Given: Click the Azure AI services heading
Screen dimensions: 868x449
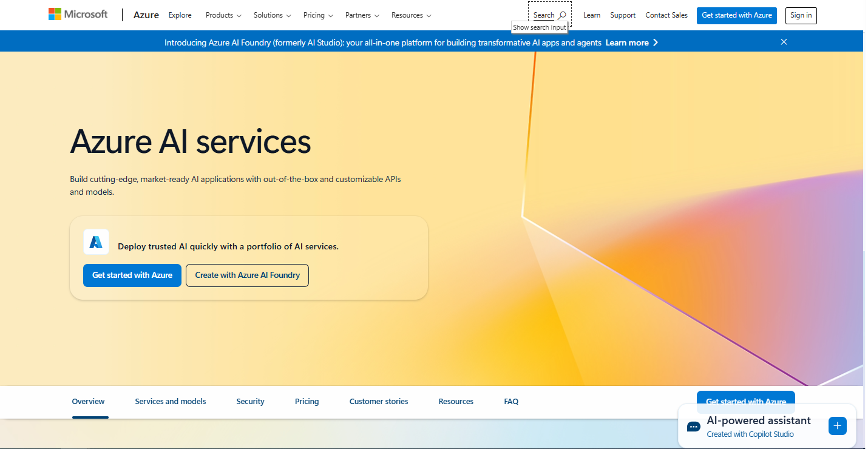Looking at the screenshot, I should click(x=191, y=142).
